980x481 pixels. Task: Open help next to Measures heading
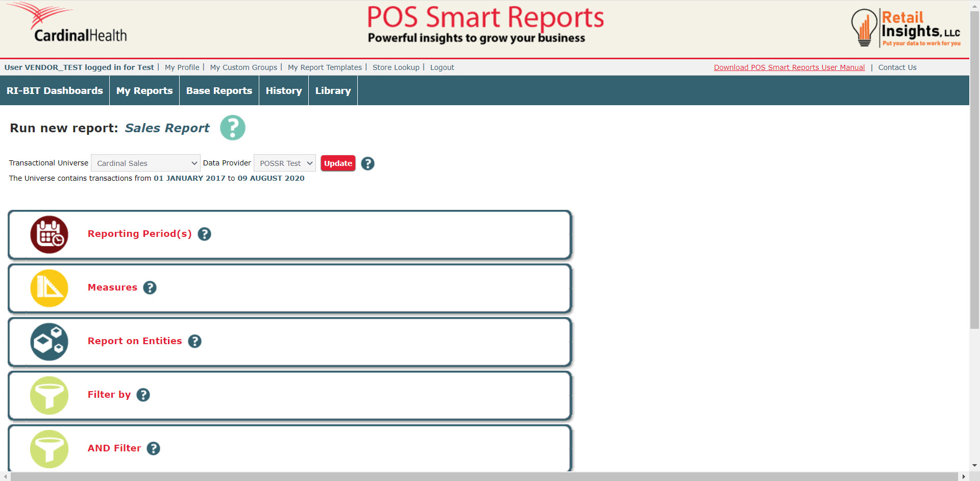150,287
